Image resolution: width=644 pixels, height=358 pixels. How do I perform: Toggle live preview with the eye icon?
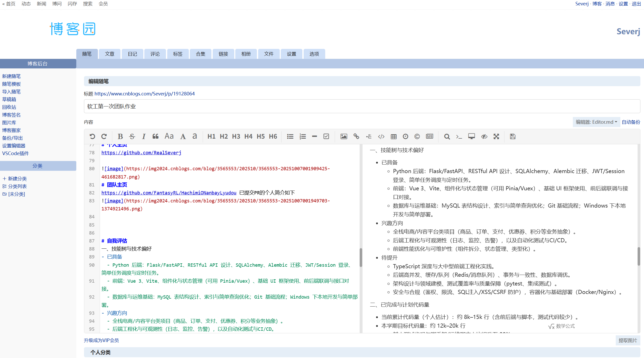coord(484,137)
